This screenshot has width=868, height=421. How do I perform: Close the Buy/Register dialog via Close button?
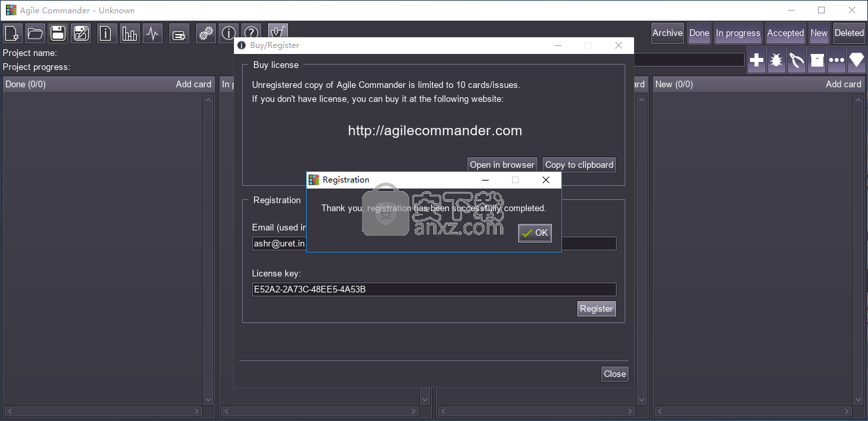[x=615, y=374]
